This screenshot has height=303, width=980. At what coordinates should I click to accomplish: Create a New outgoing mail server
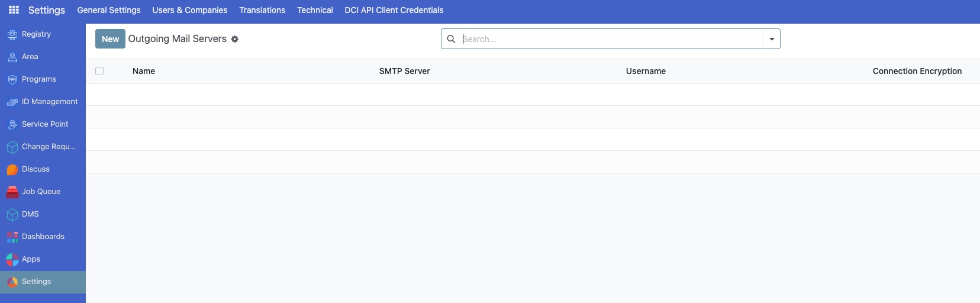click(110, 39)
